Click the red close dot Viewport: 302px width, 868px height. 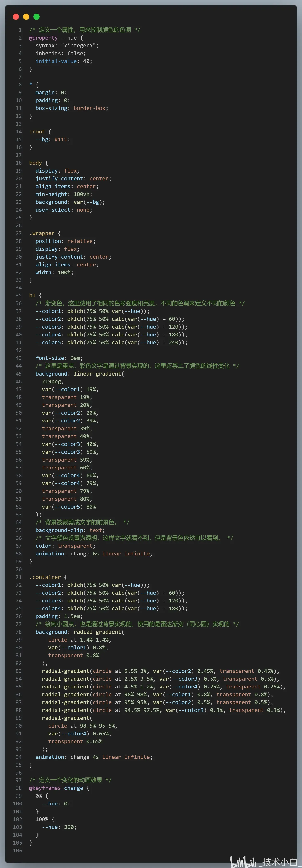16,16
